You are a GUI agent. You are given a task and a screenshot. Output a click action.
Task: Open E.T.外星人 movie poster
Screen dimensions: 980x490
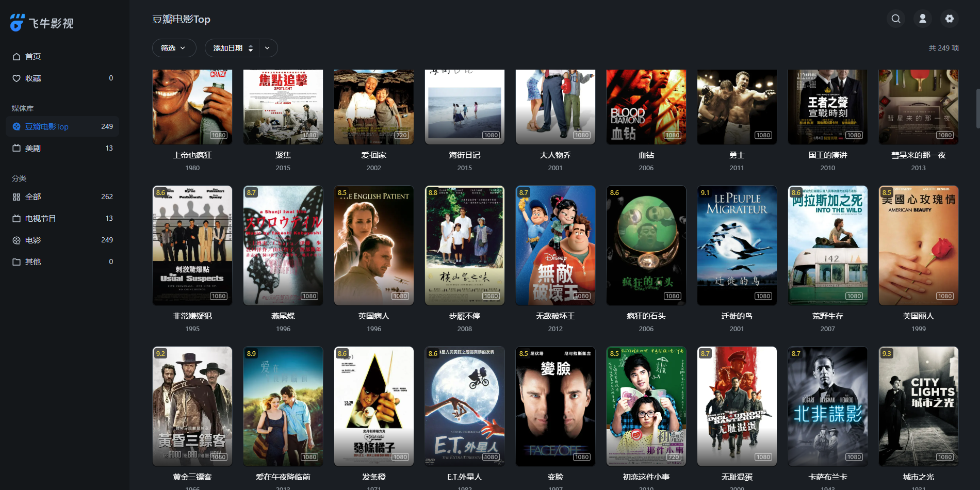coord(465,406)
